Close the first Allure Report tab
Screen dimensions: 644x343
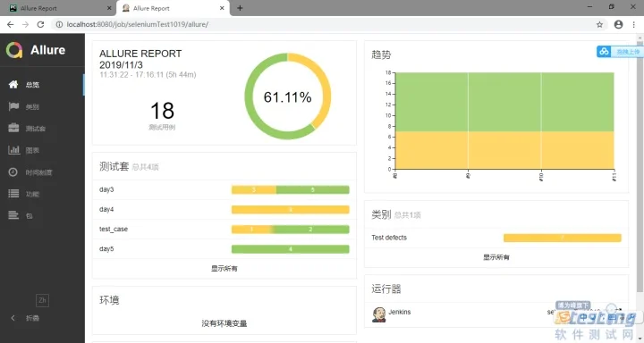(109, 8)
